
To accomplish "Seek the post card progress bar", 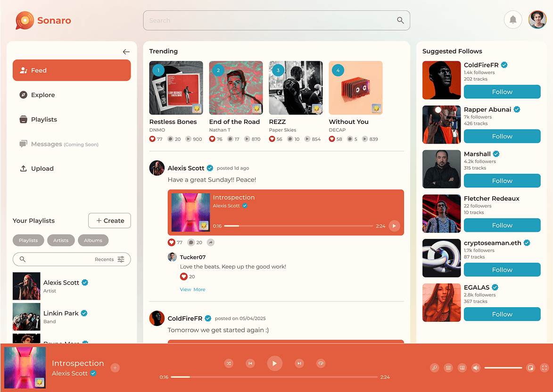I will [x=298, y=226].
